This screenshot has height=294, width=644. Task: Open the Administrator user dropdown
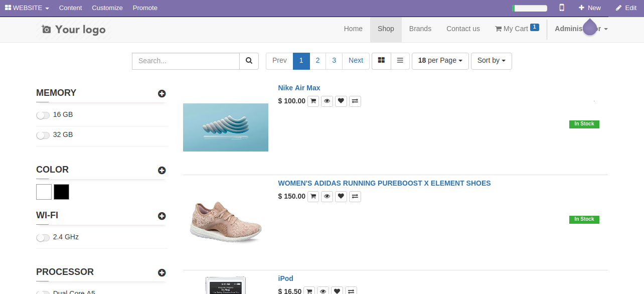(x=581, y=29)
